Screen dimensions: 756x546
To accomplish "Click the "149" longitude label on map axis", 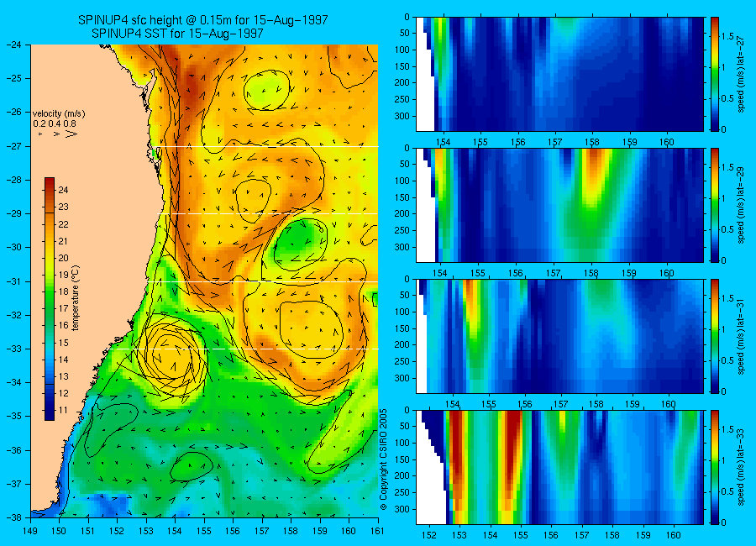I will coord(30,531).
